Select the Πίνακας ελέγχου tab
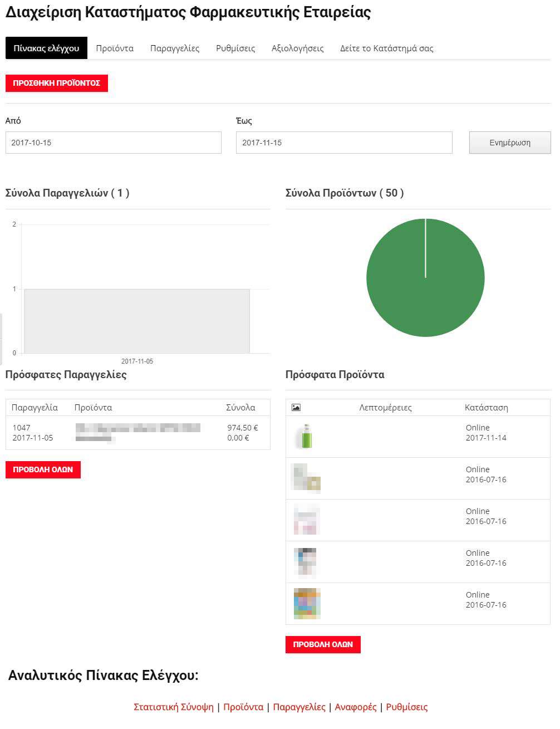The width and height of the screenshot is (560, 729). coord(46,48)
